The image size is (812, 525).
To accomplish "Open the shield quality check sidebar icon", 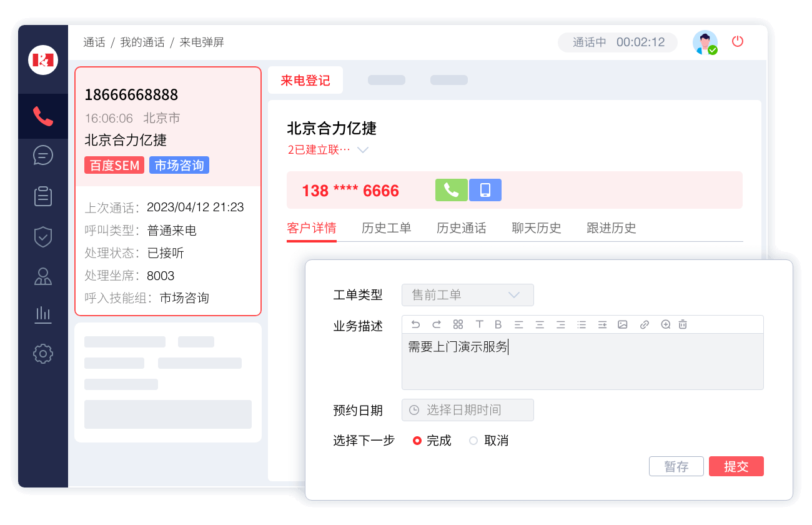I will (43, 237).
